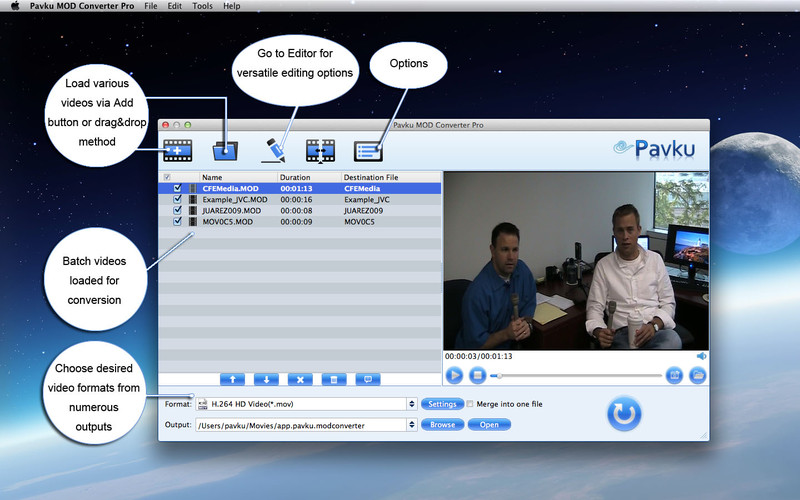Select the CFEMedia.MOD file name
Image resolution: width=800 pixels, height=500 pixels.
tap(231, 188)
